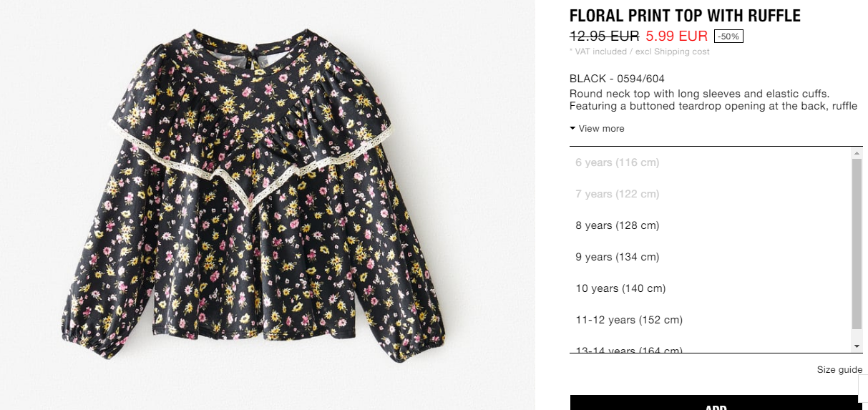Click the scroll-up arrow of size list
Screen dimensions: 868x410
[857, 153]
